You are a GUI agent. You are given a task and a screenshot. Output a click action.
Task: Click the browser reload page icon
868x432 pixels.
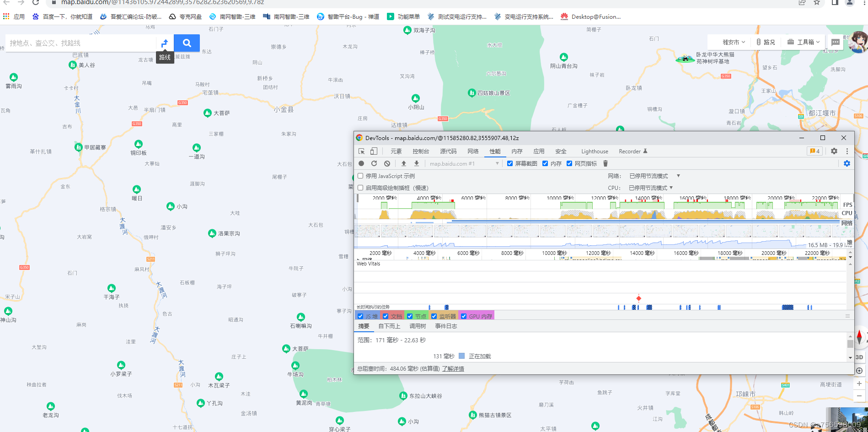click(x=36, y=2)
